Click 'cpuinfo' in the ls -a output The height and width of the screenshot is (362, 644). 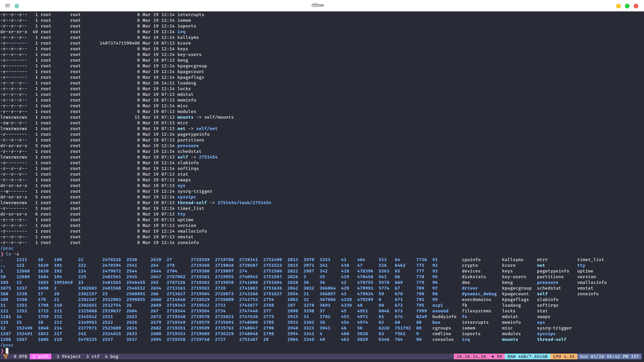point(471,260)
